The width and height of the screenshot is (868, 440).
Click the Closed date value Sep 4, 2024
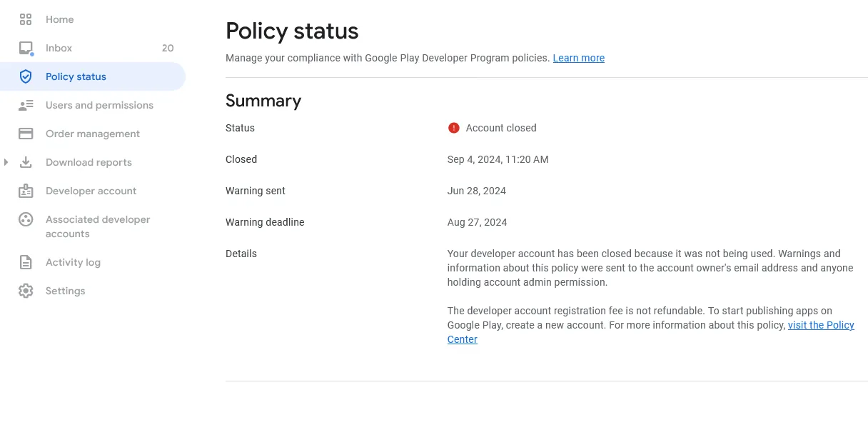click(x=498, y=159)
